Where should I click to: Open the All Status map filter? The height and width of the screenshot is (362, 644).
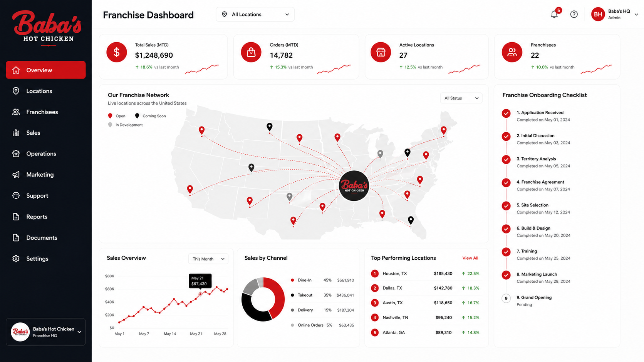click(461, 98)
